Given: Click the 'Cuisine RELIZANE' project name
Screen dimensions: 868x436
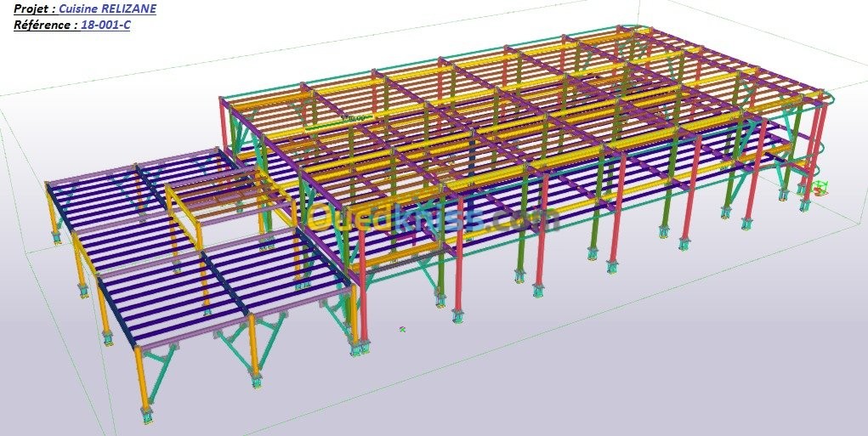Looking at the screenshot, I should 107,8.
